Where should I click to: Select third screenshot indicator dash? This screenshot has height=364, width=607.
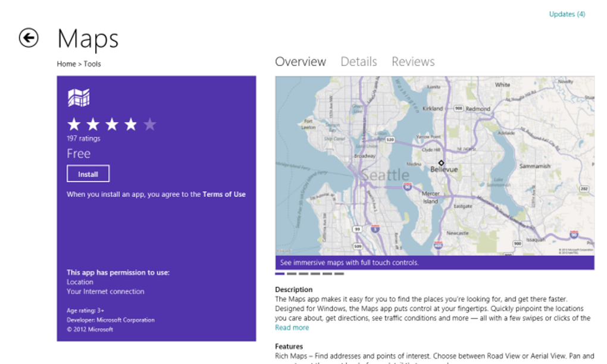[303, 274]
